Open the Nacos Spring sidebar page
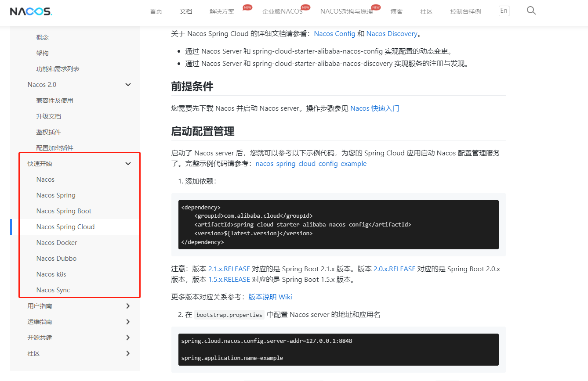Image resolution: width=588 pixels, height=381 pixels. point(56,195)
